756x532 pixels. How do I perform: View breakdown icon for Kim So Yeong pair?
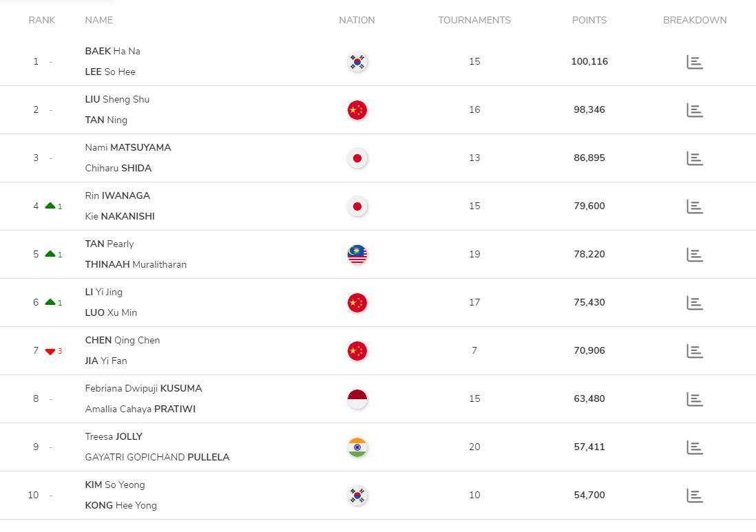pos(695,496)
